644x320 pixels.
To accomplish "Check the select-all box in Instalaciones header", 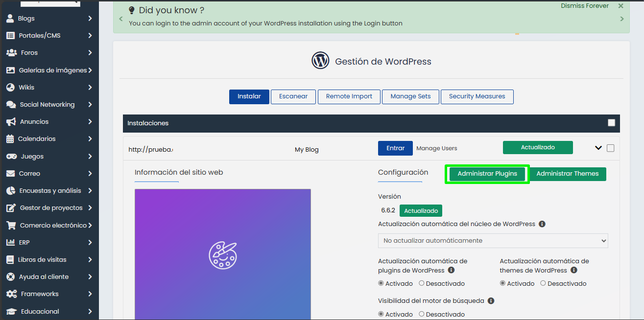I will (x=611, y=123).
